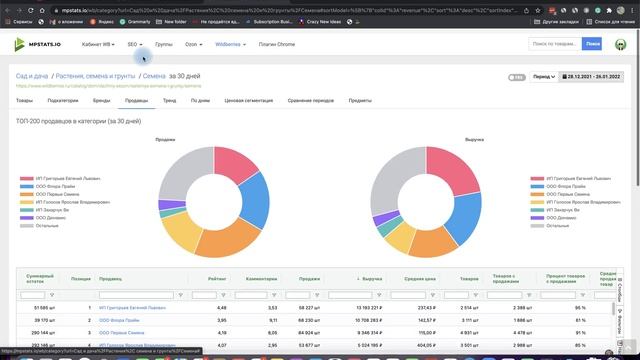
Task: Toggle ИП Голохов in Выручка chart legend
Action: pos(576,202)
